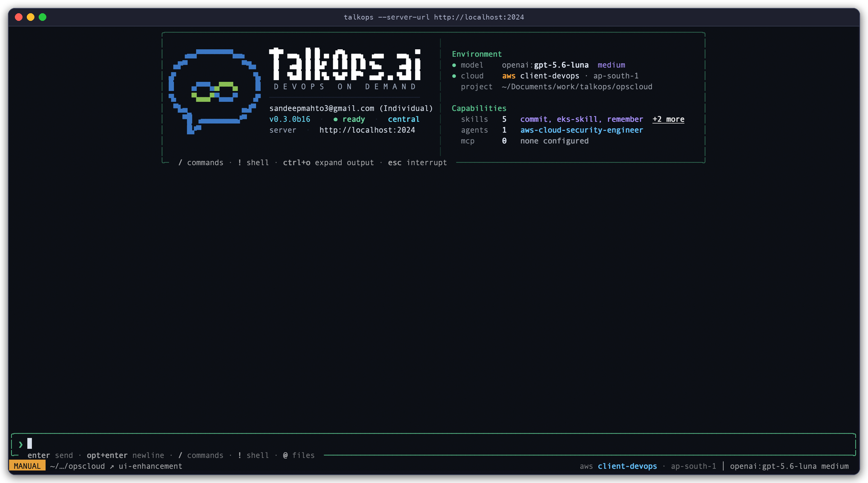Screen dimensions: 868x483
Task: Click the version text v0.3.0b16
Action: [289, 119]
